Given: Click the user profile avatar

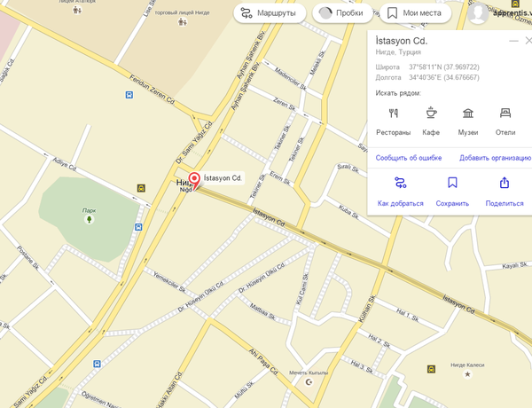Looking at the screenshot, I should point(478,13).
